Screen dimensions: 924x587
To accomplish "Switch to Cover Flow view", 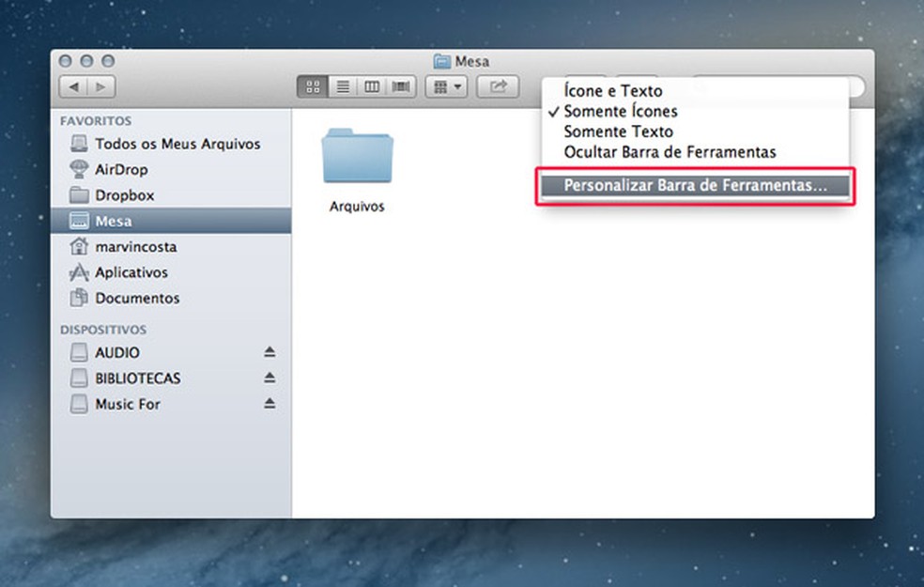I will pos(401,87).
